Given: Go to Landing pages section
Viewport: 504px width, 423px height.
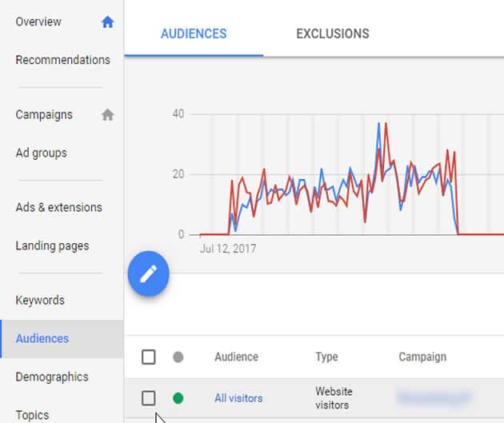Looking at the screenshot, I should [52, 245].
